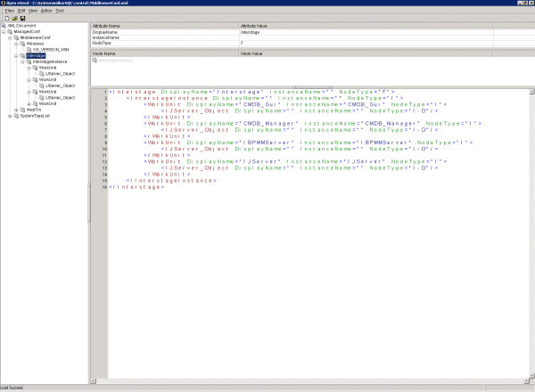Click the XML Document root node icon
This screenshot has width=535, height=392.
tap(4, 28)
